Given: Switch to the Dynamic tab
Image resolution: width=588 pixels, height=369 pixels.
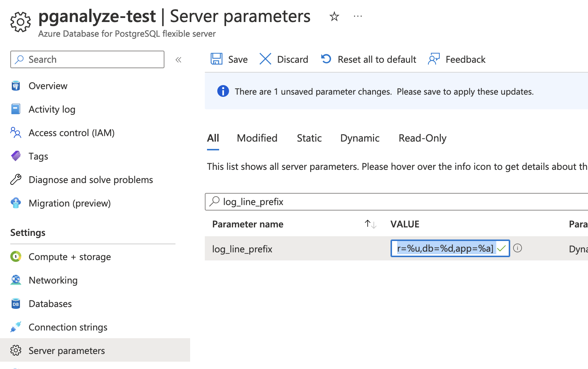Looking at the screenshot, I should tap(360, 138).
